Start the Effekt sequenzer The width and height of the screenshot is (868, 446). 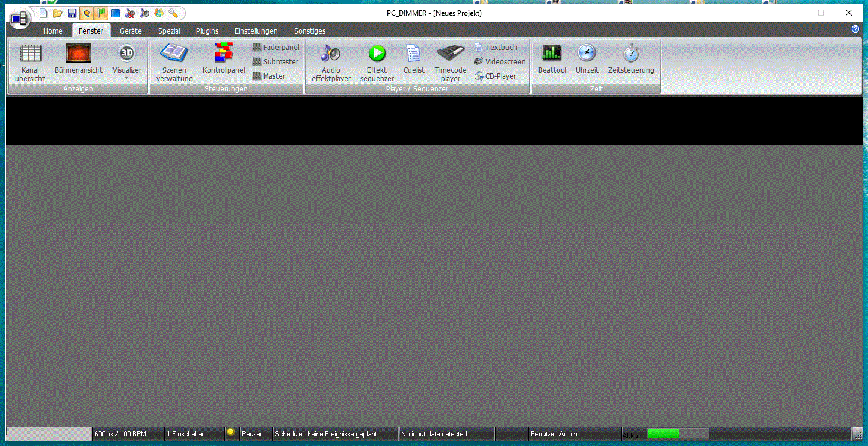377,63
